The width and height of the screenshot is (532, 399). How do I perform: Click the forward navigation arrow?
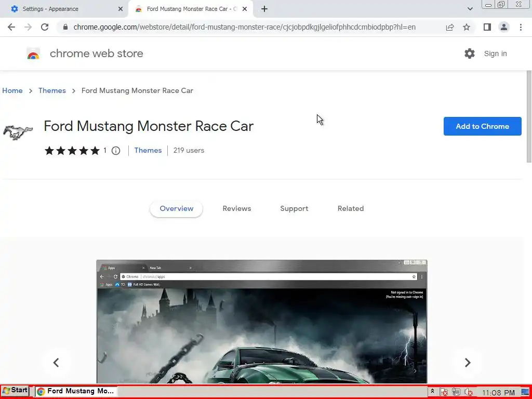click(28, 27)
